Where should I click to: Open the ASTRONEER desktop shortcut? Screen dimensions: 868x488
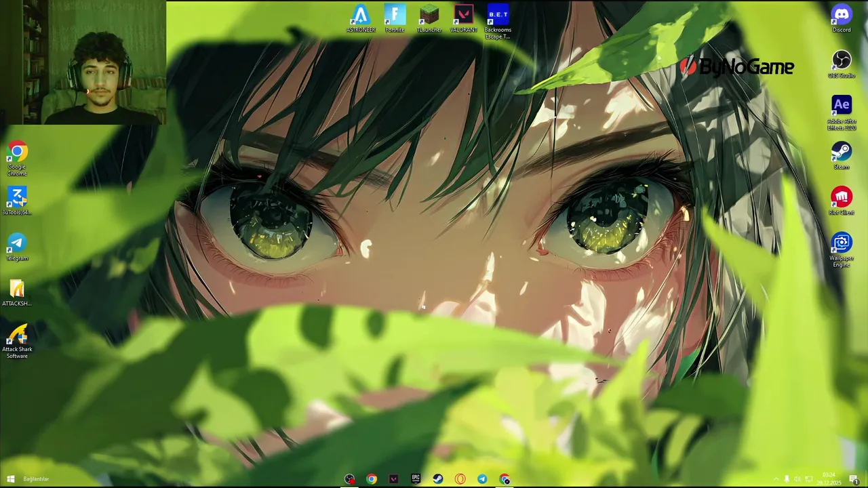[x=361, y=19]
